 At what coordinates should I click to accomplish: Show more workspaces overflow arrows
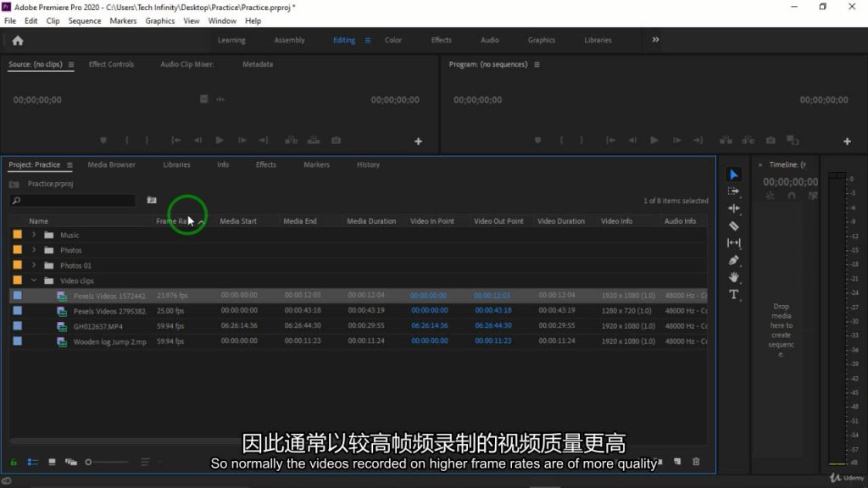[x=655, y=40]
